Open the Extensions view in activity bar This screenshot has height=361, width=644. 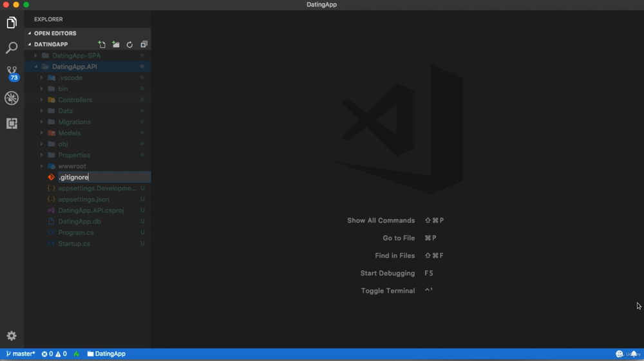pyautogui.click(x=12, y=123)
